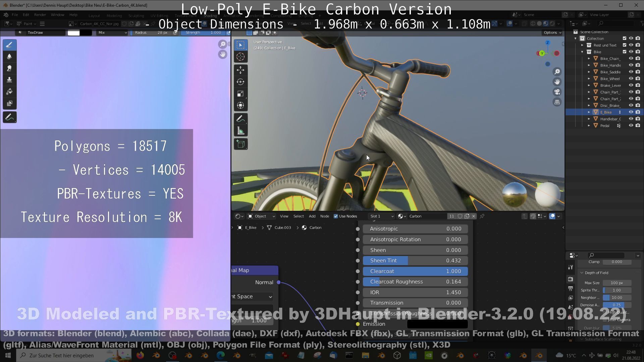This screenshot has height=362, width=644.
Task: Hide E_Bike with eye icon
Action: click(x=631, y=112)
